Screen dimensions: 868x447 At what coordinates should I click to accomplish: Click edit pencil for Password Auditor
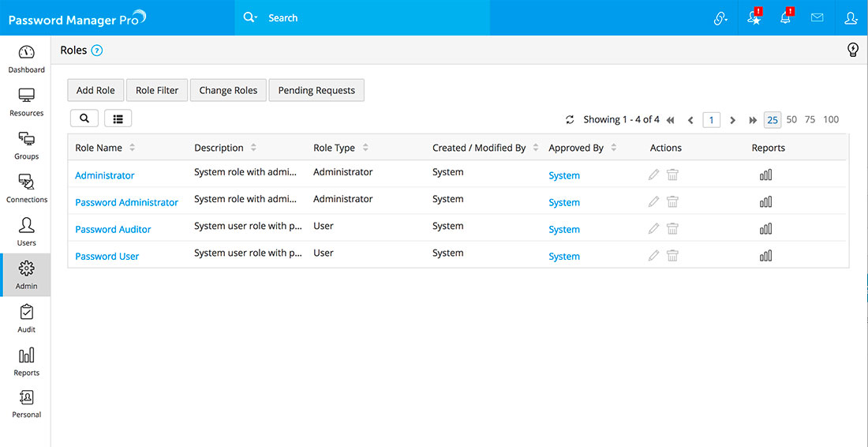[653, 229]
